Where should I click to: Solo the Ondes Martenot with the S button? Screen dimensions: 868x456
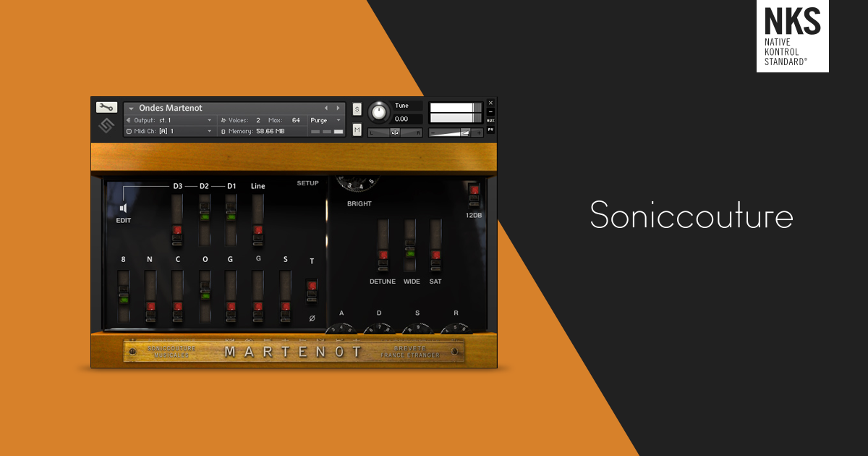click(x=356, y=109)
